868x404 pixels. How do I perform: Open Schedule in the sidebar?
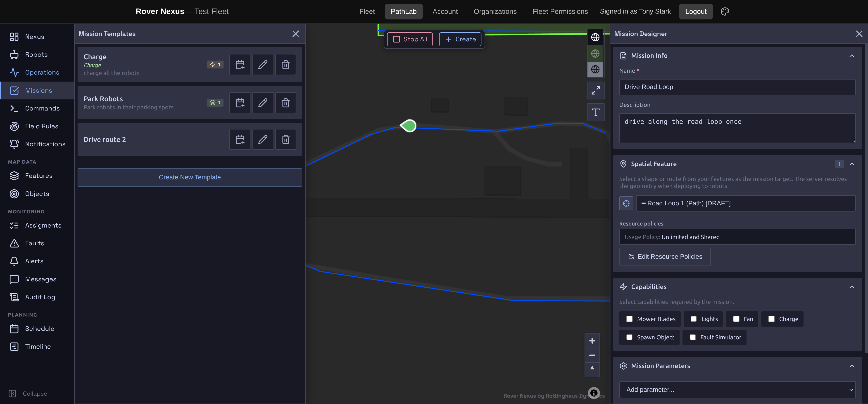pos(37,329)
